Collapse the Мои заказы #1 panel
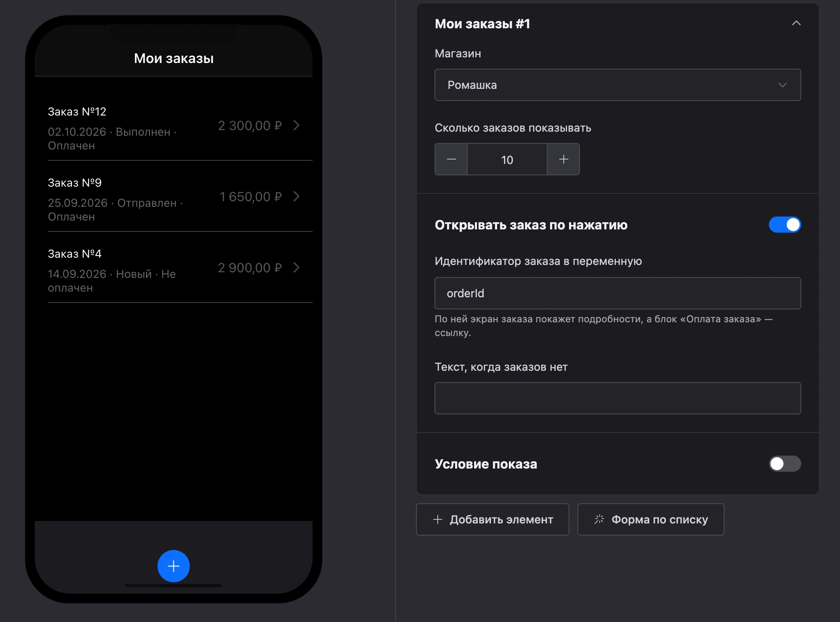This screenshot has width=840, height=622. (796, 23)
